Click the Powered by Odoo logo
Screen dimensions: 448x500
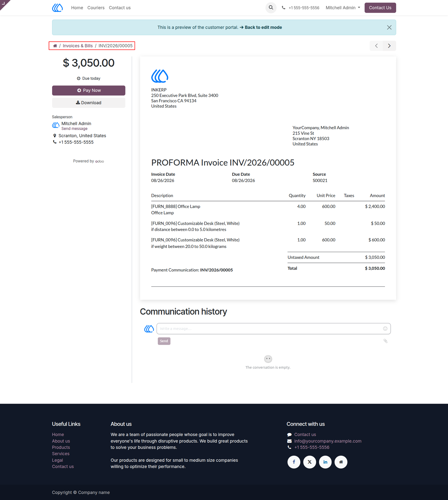pos(99,161)
